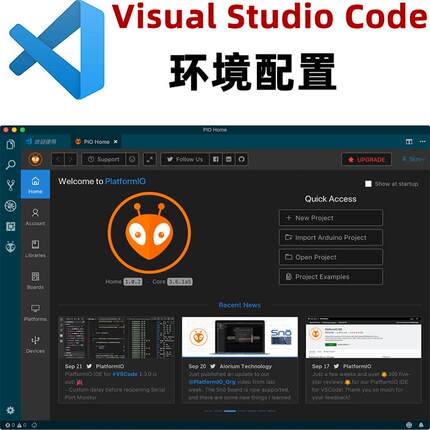The height and width of the screenshot is (430, 430).
Task: Open the Sep 21 news thumbnail
Action: tap(117, 337)
